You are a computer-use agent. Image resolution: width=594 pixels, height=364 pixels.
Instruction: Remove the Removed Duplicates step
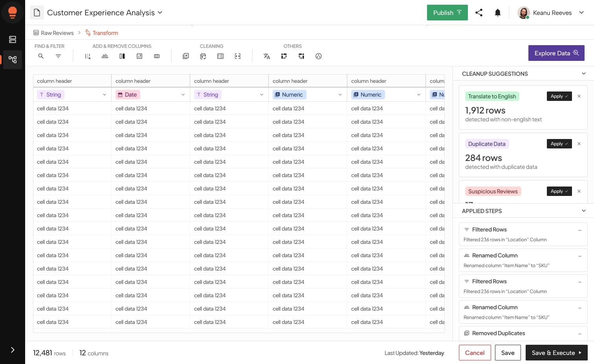580,334
